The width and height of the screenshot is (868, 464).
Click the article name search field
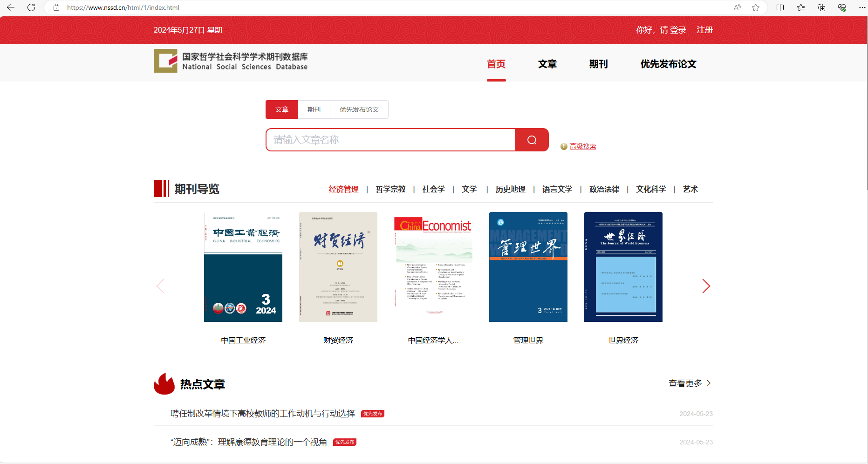(x=390, y=140)
